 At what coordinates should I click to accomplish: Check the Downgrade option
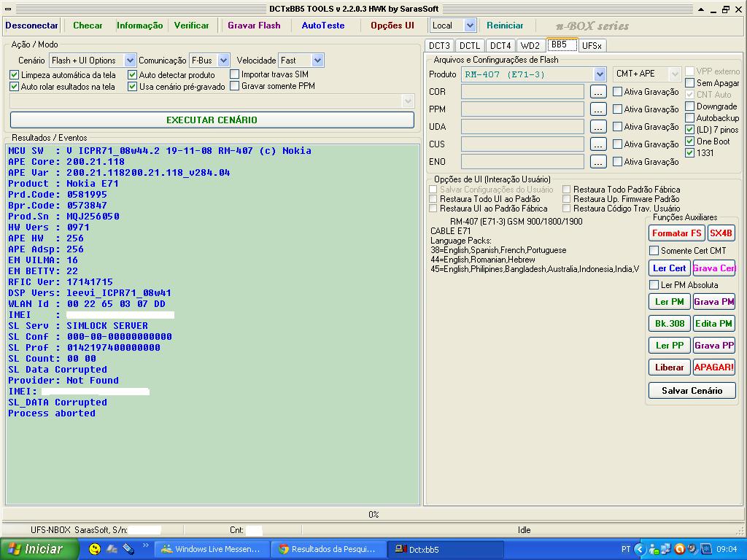coord(689,106)
